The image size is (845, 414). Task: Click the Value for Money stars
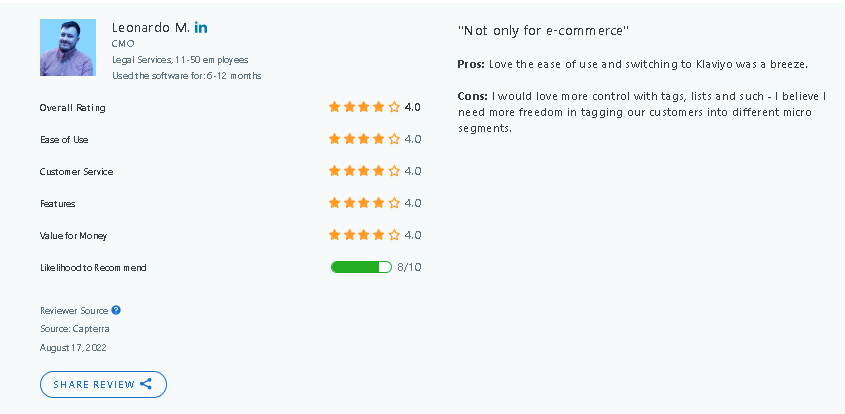pyautogui.click(x=364, y=235)
